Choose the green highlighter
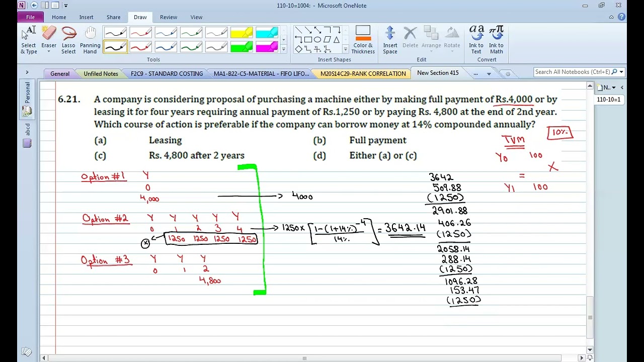 (241, 47)
